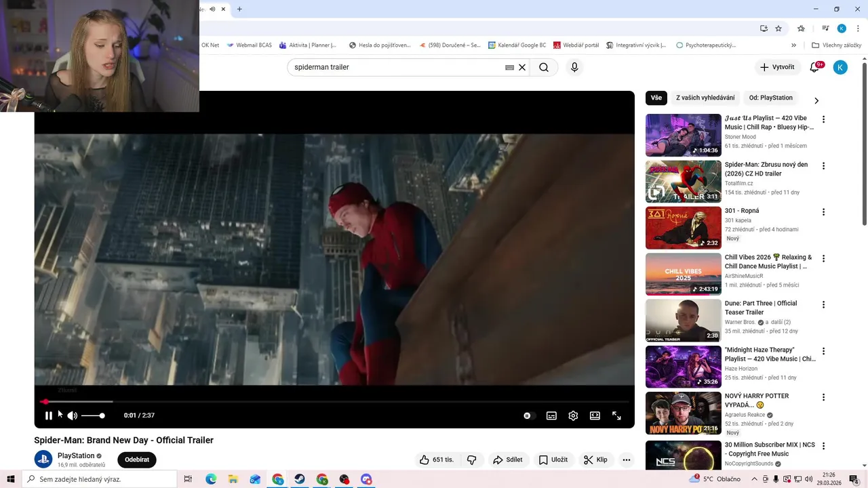
Task: Create a clip with Klip button
Action: point(596,460)
